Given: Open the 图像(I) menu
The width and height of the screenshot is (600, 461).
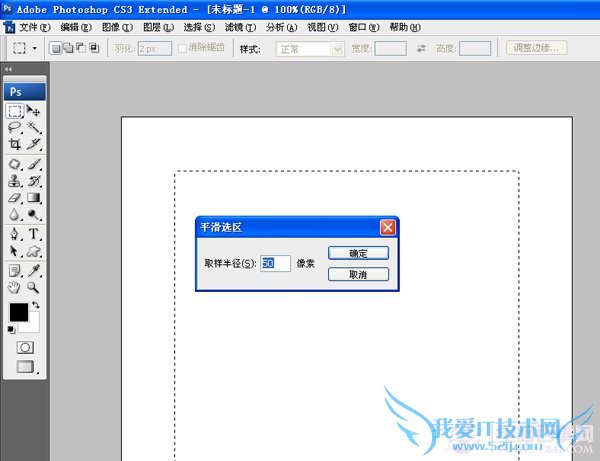Looking at the screenshot, I should (117, 28).
